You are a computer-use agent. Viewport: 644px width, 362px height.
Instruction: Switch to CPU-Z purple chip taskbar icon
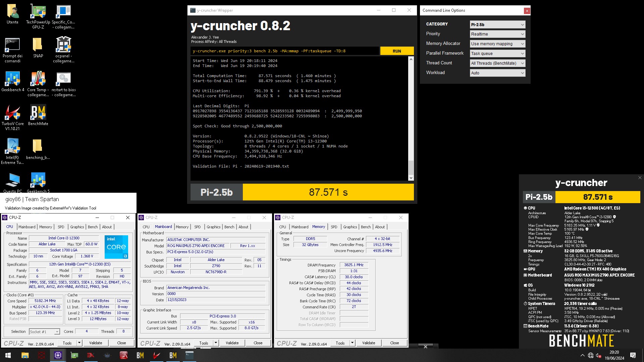click(58, 355)
